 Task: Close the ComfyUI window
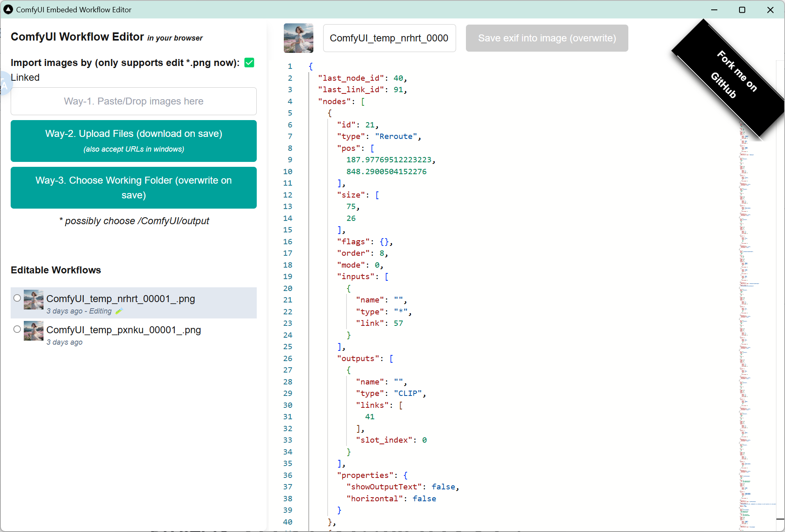[x=770, y=9]
